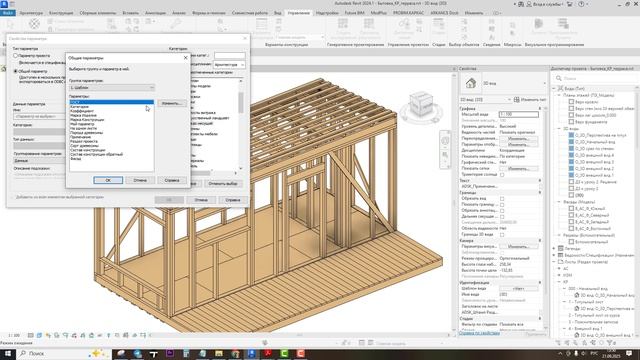Open the Конструкция ribbon tab
Viewport: 640px width, 360px height.
coord(61,13)
